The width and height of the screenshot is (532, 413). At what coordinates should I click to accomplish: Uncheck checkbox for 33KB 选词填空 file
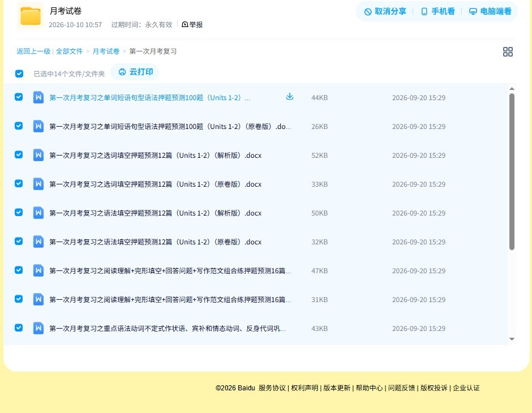19,183
